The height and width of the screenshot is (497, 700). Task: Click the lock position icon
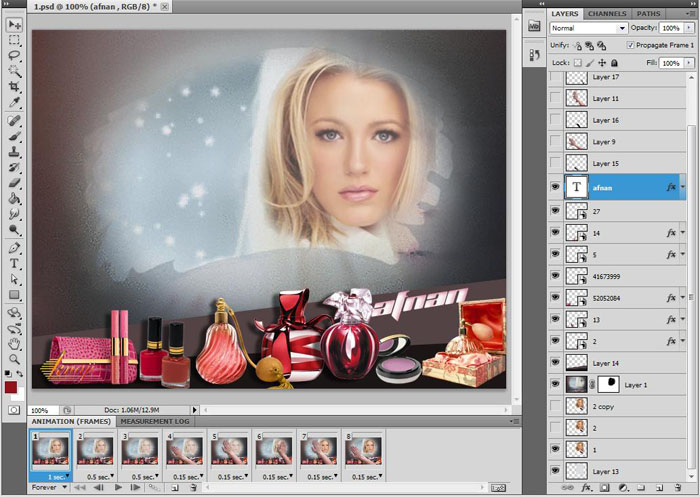pyautogui.click(x=601, y=63)
